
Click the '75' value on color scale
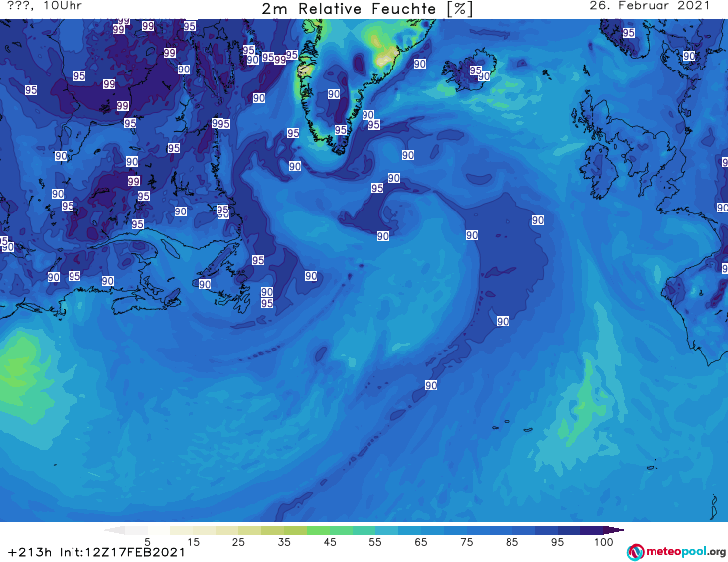tap(466, 542)
